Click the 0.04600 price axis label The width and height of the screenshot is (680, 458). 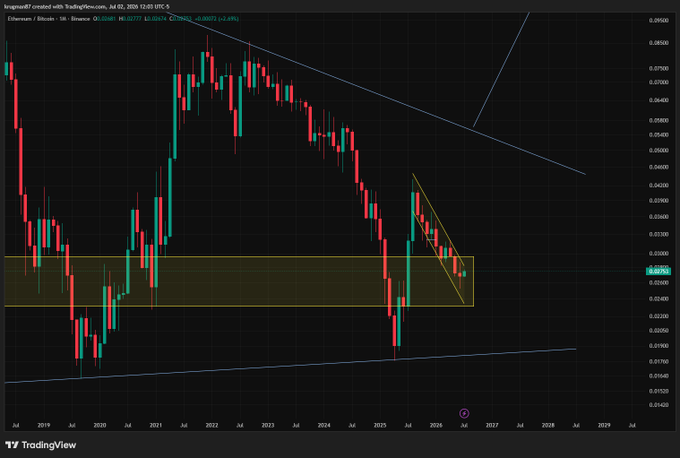(x=658, y=167)
